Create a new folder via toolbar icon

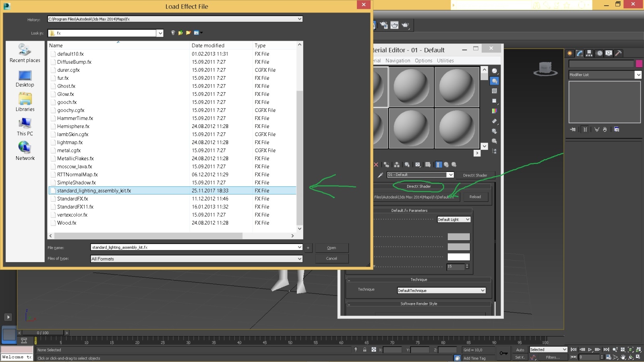click(x=188, y=33)
